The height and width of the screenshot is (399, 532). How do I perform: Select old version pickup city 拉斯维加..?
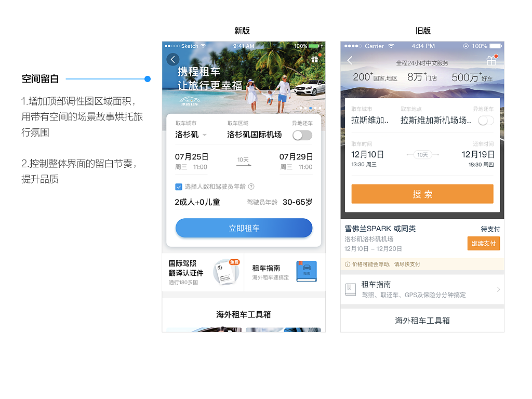(x=370, y=120)
